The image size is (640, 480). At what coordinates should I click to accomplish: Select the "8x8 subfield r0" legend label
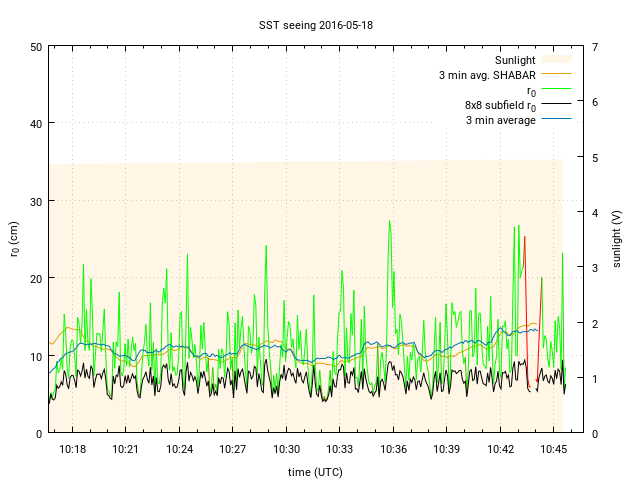coord(500,105)
